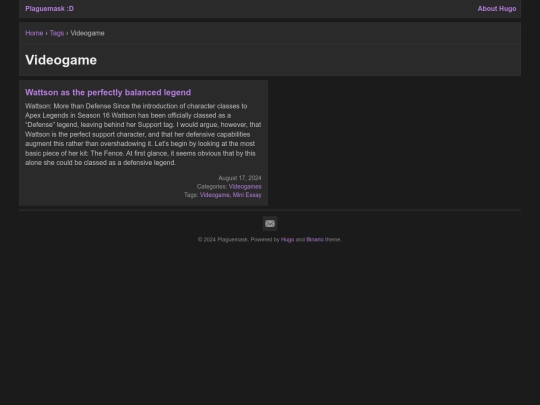This screenshot has width=540, height=405.
Task: Open the Videogame tag link on the post
Action: pos(215,195)
